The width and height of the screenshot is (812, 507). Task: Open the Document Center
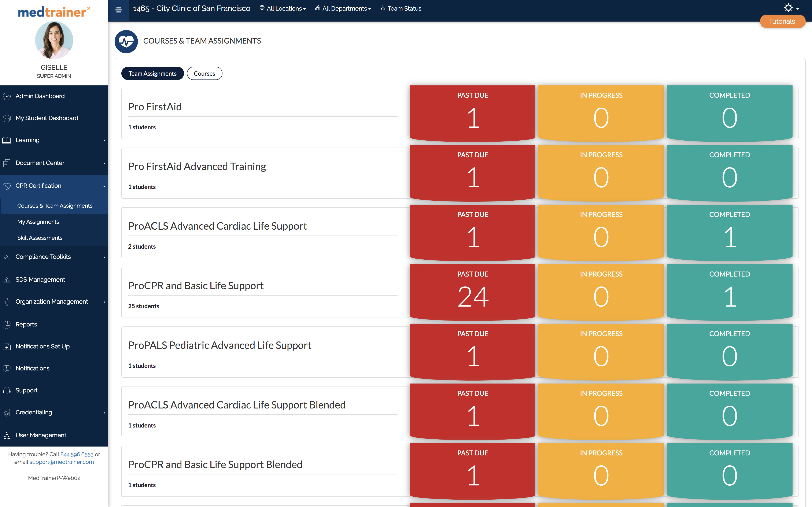40,163
